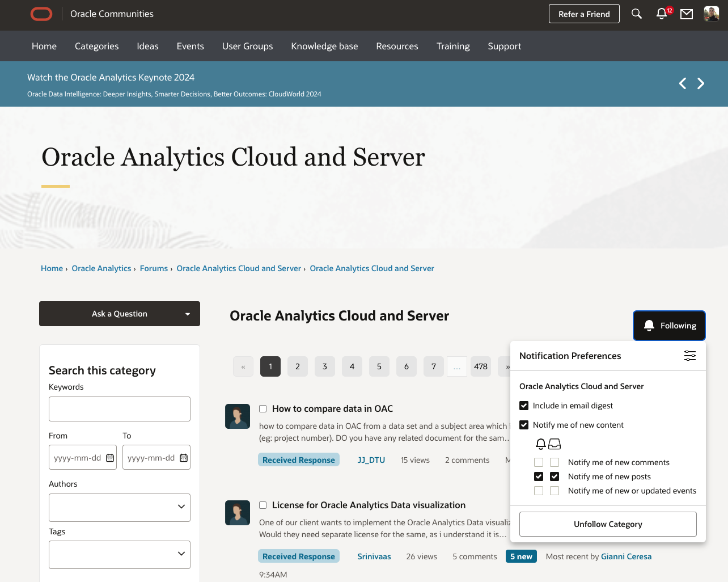Image resolution: width=728 pixels, height=582 pixels.
Task: Click the From date field
Action: pyautogui.click(x=83, y=458)
